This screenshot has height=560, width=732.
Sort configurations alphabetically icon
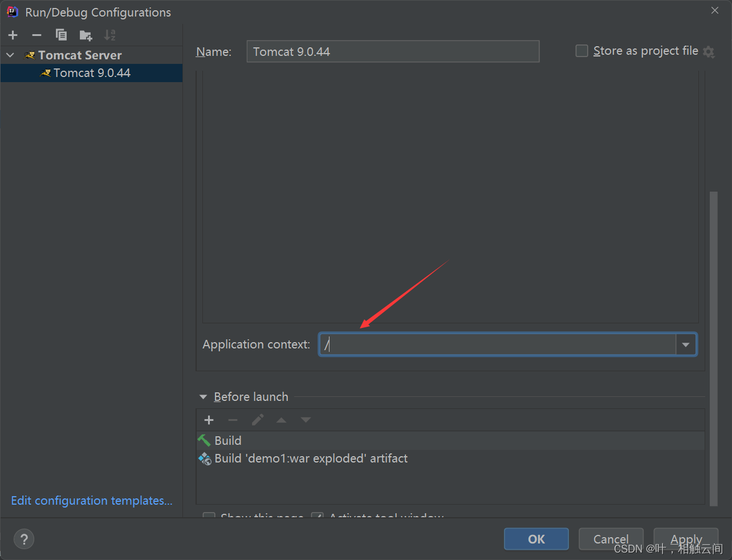click(110, 35)
